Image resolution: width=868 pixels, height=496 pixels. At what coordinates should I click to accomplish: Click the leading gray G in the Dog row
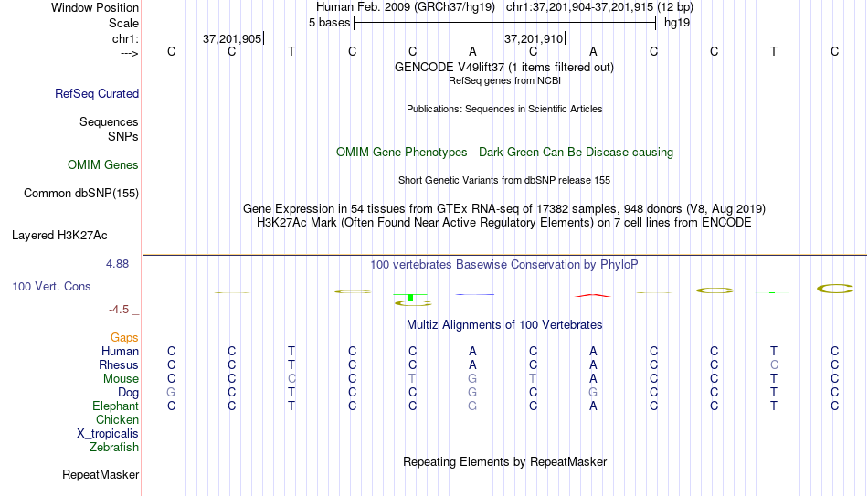[171, 393]
